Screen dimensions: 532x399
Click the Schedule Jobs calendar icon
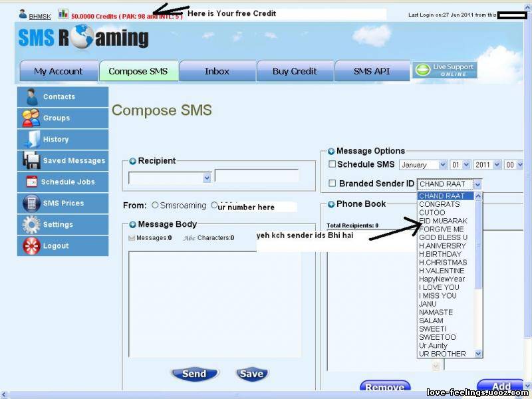[32, 182]
